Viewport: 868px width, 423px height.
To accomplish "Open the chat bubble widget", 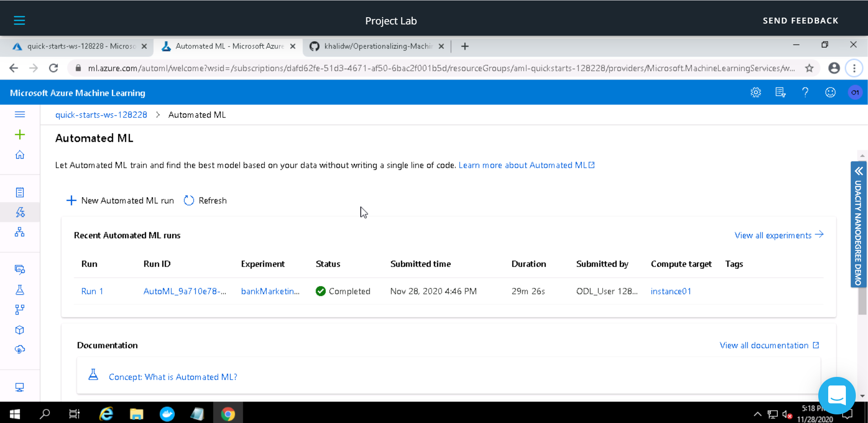I will coord(837,395).
